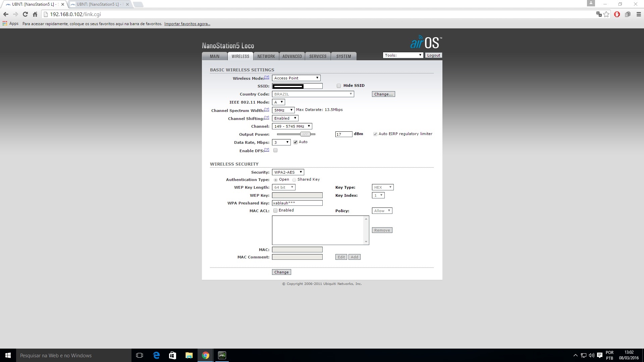Image resolution: width=644 pixels, height=362 pixels.
Task: Open the Channel Shifting dropdown
Action: tap(285, 118)
